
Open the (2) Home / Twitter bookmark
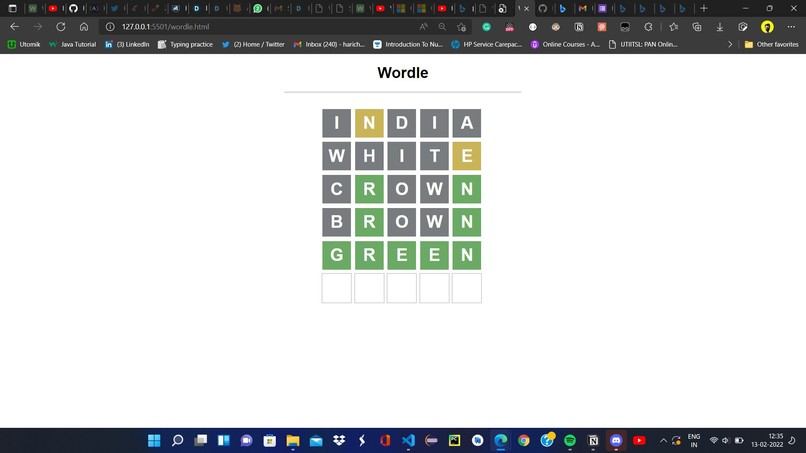[x=253, y=44]
